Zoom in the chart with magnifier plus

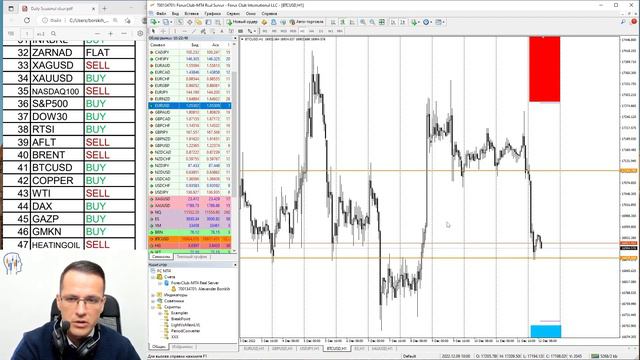click(363, 22)
